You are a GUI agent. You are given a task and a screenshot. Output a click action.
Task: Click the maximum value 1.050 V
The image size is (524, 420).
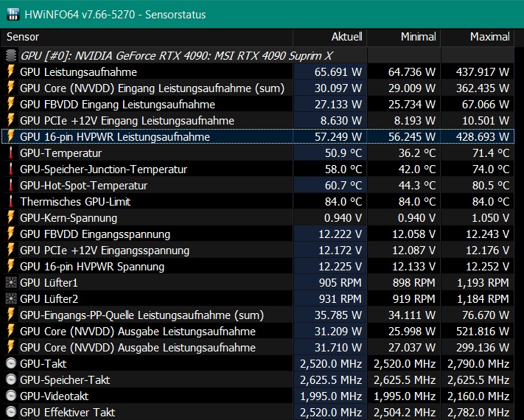[490, 218]
